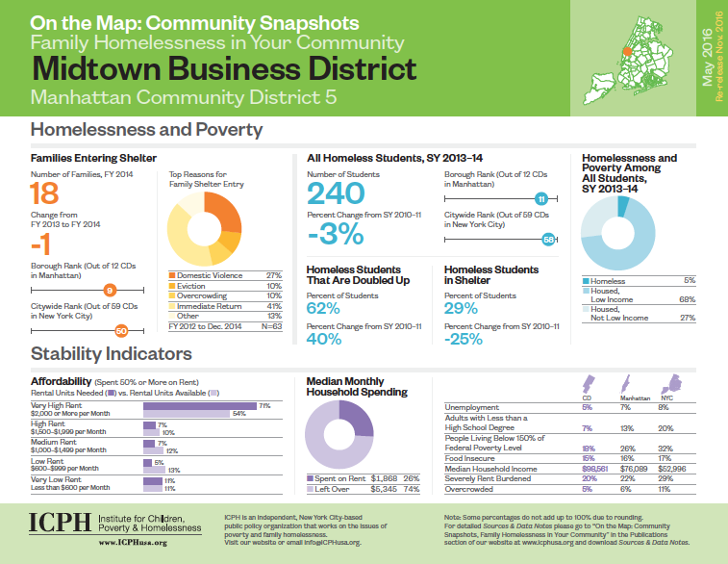The image size is (728, 564).
Task: Click the Spent on Rent legend swatch
Action: click(310, 478)
